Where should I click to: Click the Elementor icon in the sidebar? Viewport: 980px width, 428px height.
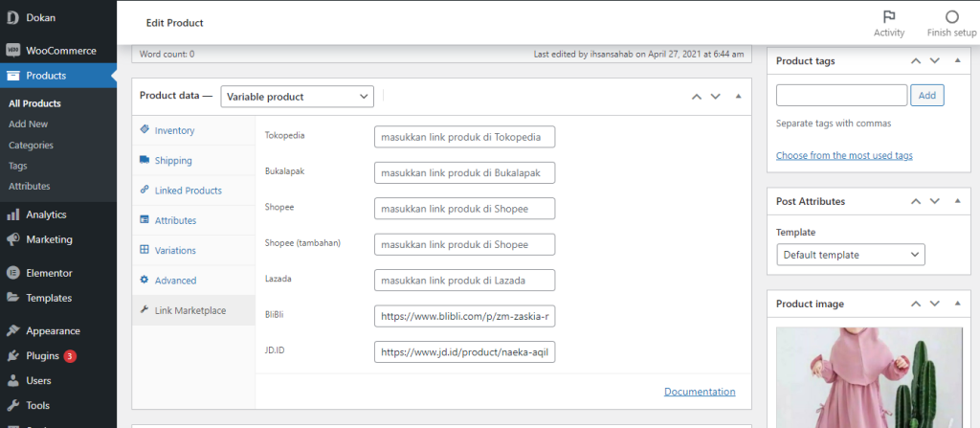[13, 273]
